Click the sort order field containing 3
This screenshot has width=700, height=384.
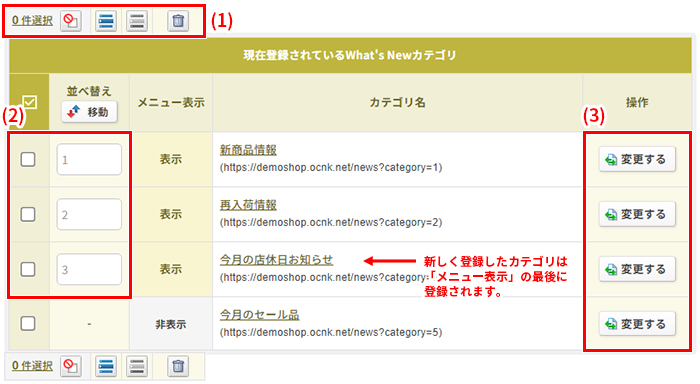tap(89, 269)
